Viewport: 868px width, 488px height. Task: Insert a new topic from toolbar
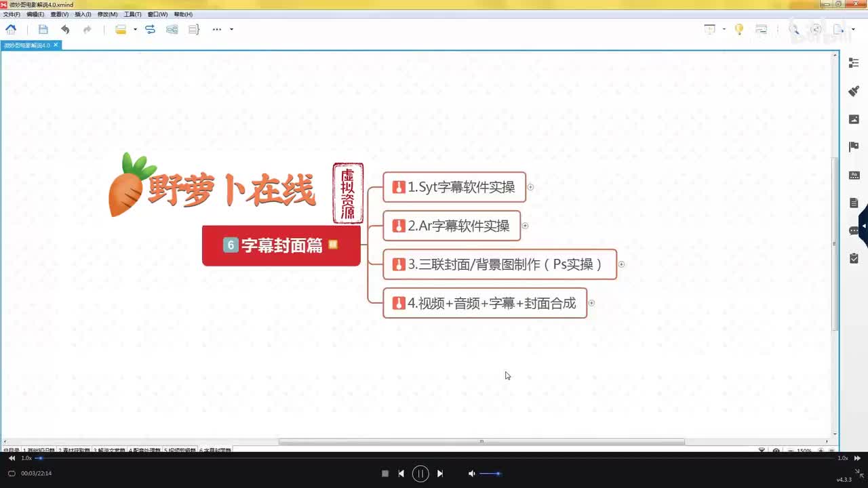(x=121, y=29)
